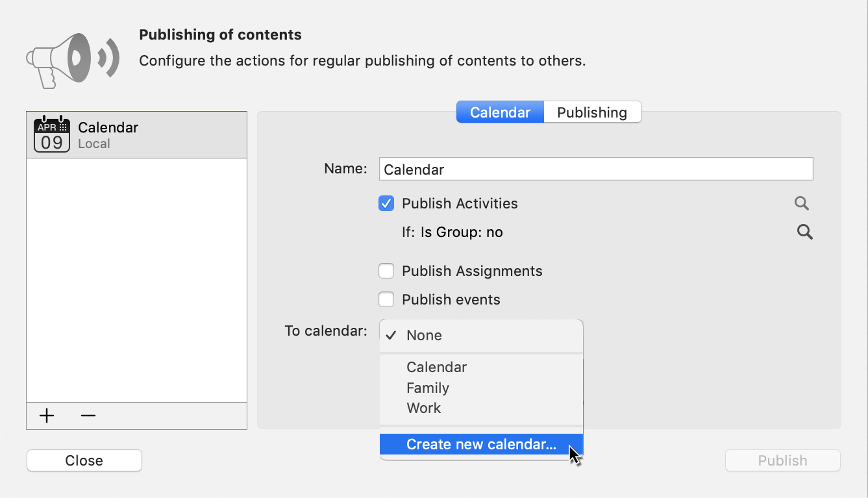Choose Create new calendar from the menu
The height and width of the screenshot is (498, 868).
click(480, 444)
